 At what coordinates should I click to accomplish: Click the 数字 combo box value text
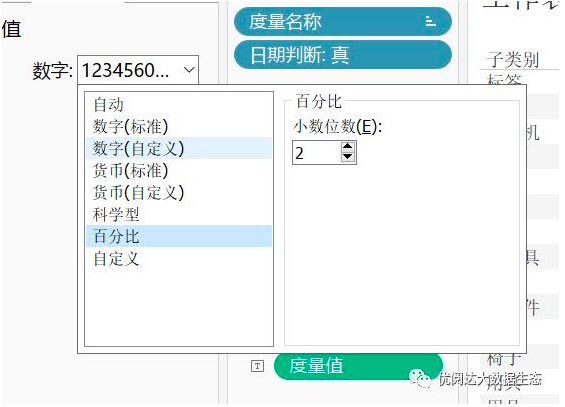coord(125,70)
